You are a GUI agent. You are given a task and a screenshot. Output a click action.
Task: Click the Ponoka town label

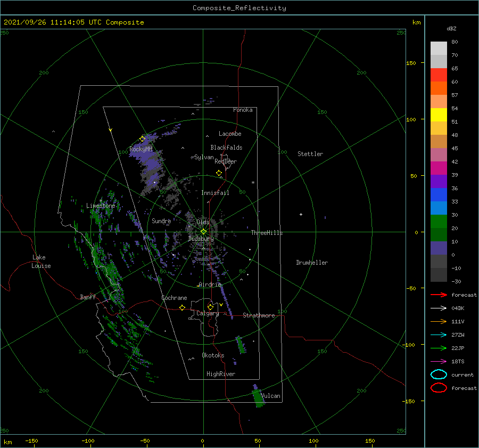click(243, 110)
